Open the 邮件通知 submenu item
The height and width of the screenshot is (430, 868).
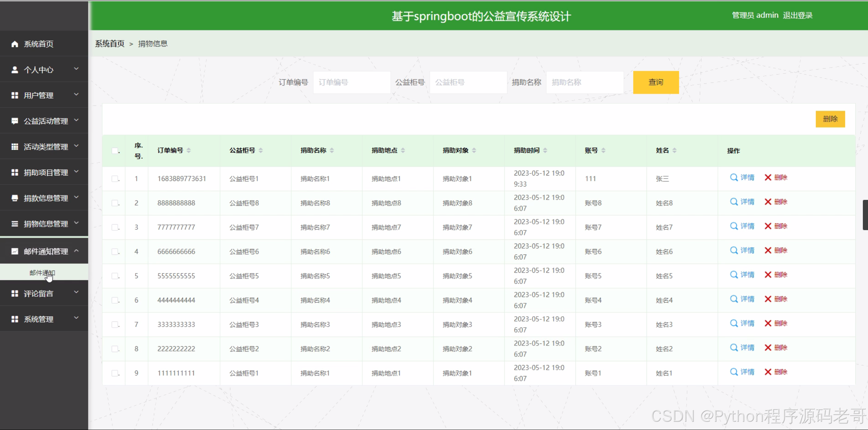(42, 273)
